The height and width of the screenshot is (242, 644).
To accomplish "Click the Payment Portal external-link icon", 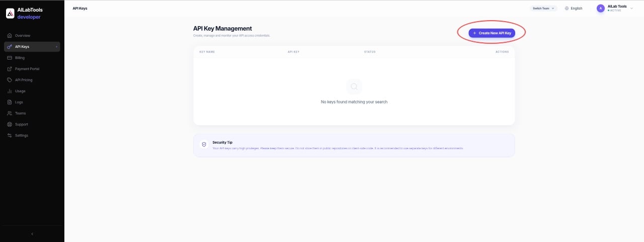I will [10, 69].
